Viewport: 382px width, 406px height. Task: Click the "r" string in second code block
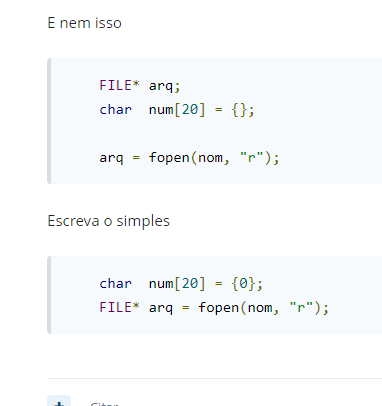(x=301, y=307)
